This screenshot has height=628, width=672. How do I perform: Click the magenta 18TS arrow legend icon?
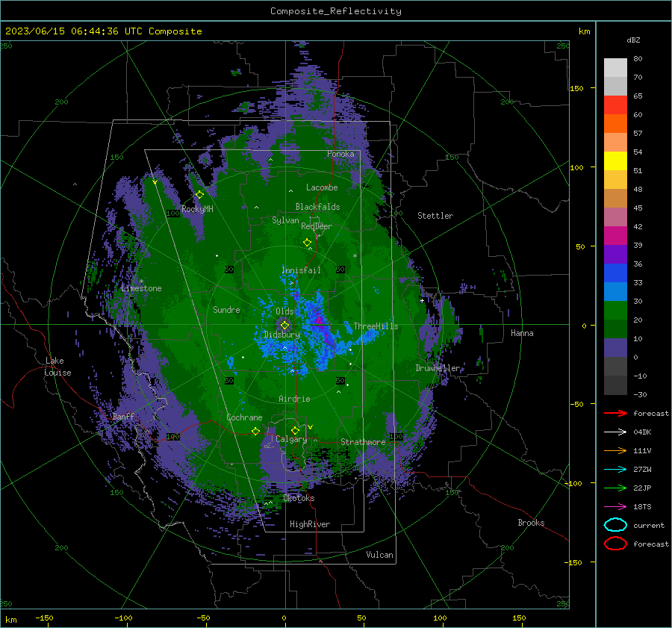point(615,507)
